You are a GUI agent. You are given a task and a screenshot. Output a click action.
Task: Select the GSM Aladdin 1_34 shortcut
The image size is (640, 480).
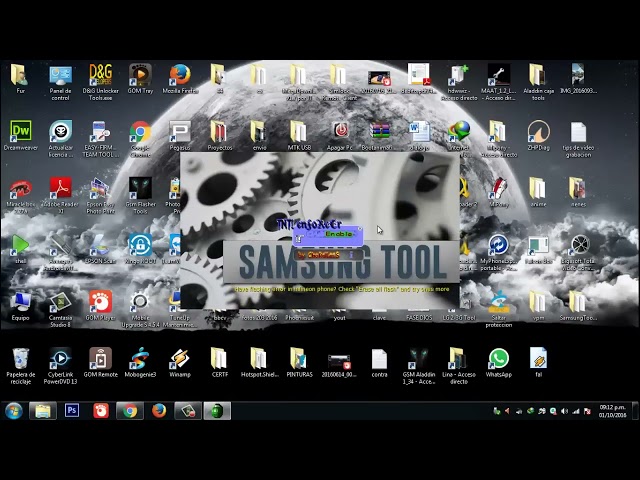coord(419,366)
